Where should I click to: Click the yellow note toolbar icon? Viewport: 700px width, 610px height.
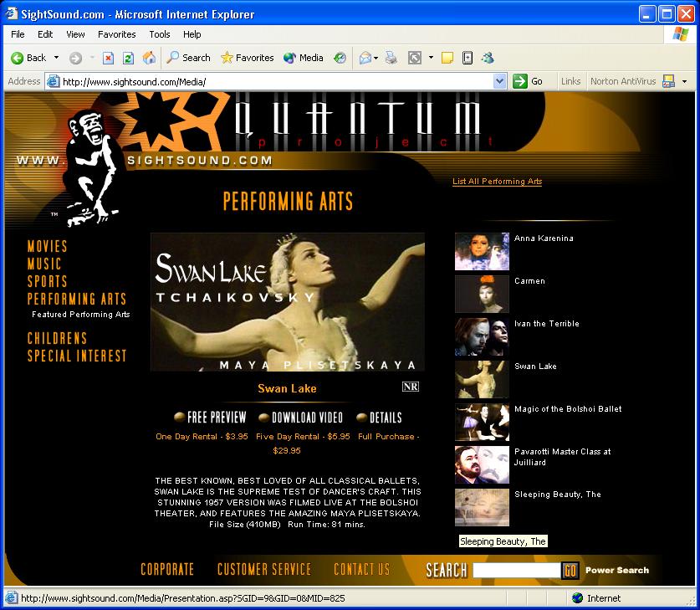tap(447, 58)
